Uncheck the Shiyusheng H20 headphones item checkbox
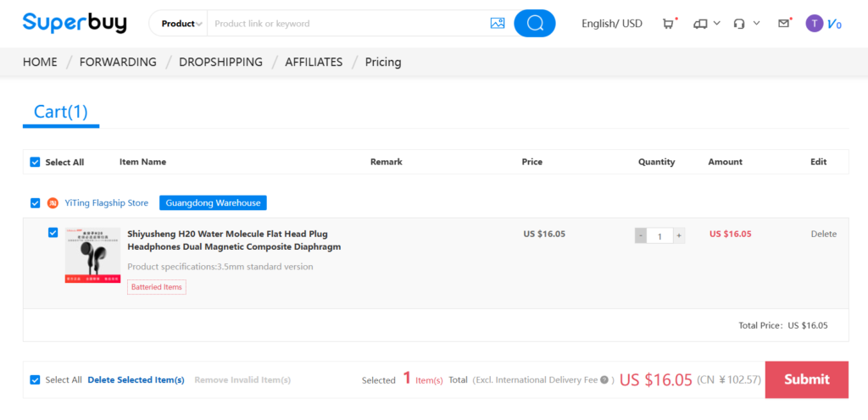Image resolution: width=868 pixels, height=420 pixels. click(53, 233)
